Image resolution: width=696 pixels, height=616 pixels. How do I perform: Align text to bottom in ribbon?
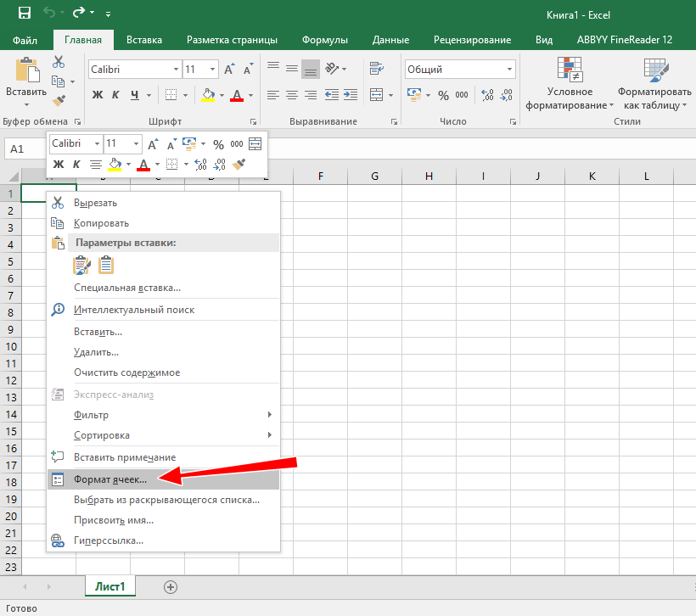[311, 69]
